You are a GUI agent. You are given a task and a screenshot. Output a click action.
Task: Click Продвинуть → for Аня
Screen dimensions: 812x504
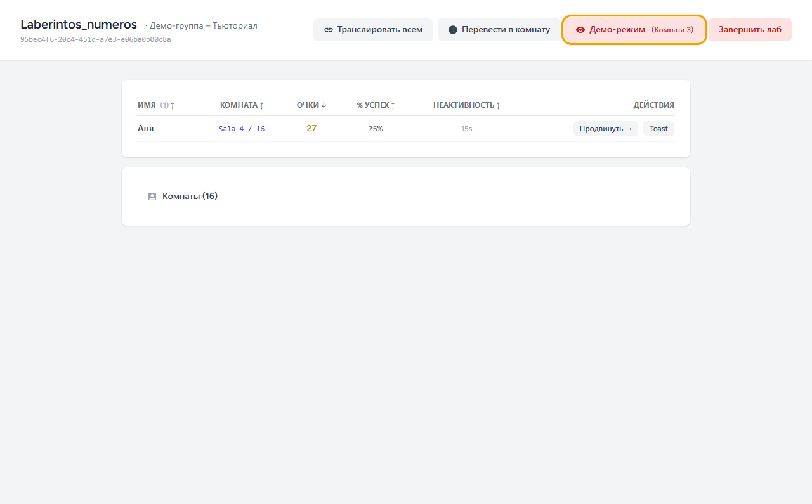point(606,129)
